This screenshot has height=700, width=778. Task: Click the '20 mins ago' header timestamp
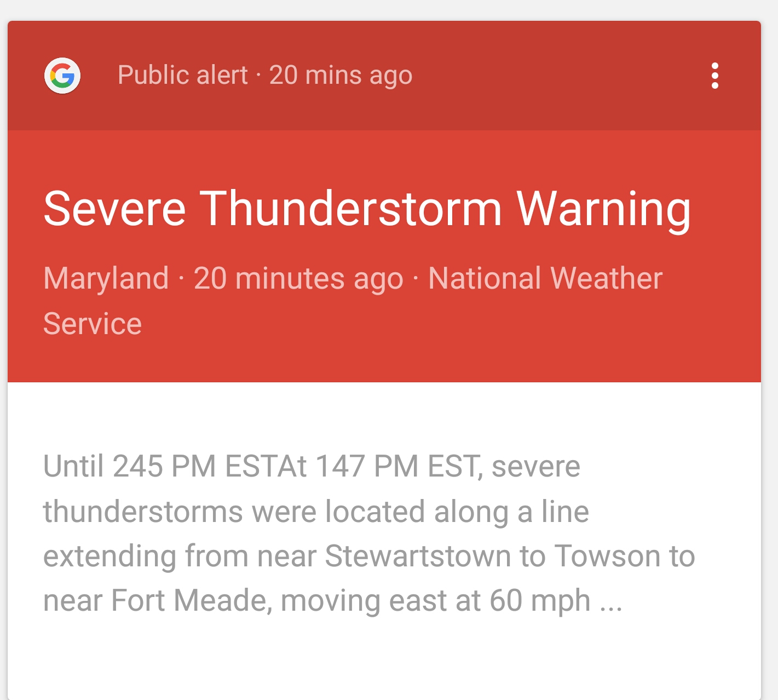click(341, 75)
